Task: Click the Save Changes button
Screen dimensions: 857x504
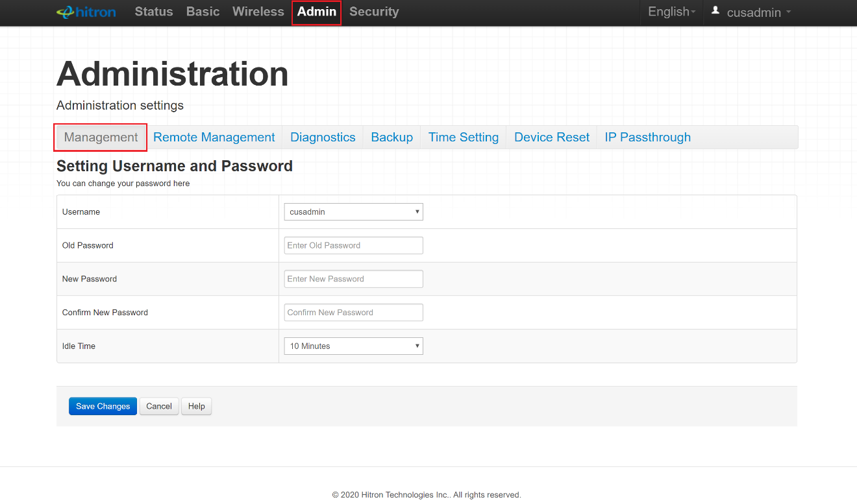Action: coord(103,406)
